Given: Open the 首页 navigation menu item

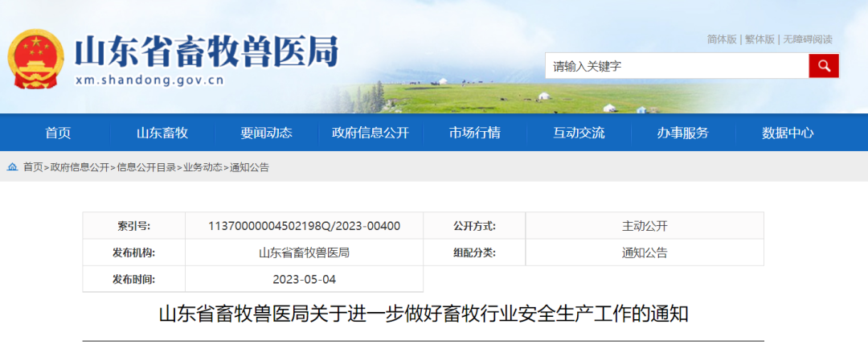Looking at the screenshot, I should tap(58, 133).
